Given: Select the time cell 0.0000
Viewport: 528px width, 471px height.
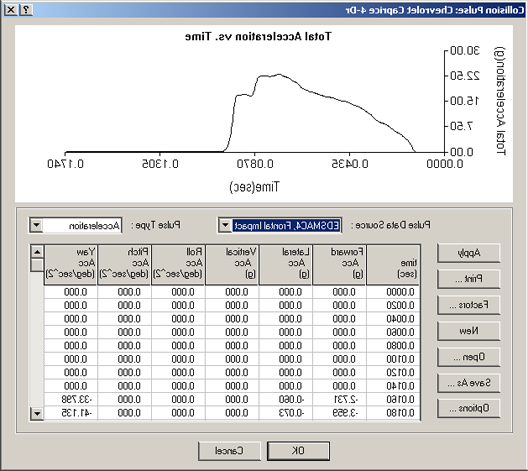Looking at the screenshot, I should click(393, 292).
